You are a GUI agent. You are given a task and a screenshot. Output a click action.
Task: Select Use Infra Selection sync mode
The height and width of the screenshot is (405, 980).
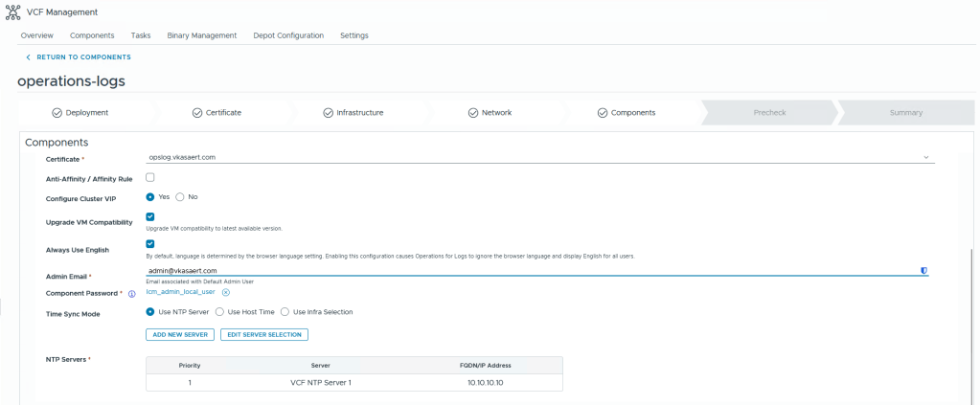pyautogui.click(x=285, y=311)
